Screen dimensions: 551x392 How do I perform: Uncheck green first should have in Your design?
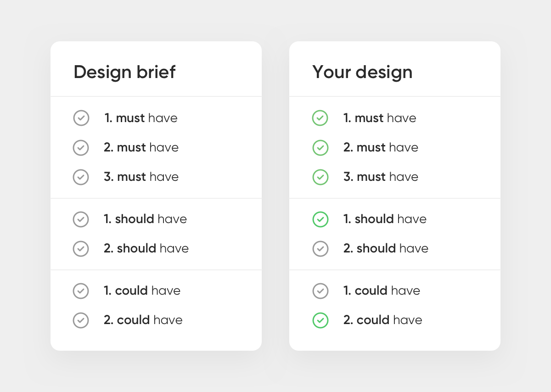320,219
